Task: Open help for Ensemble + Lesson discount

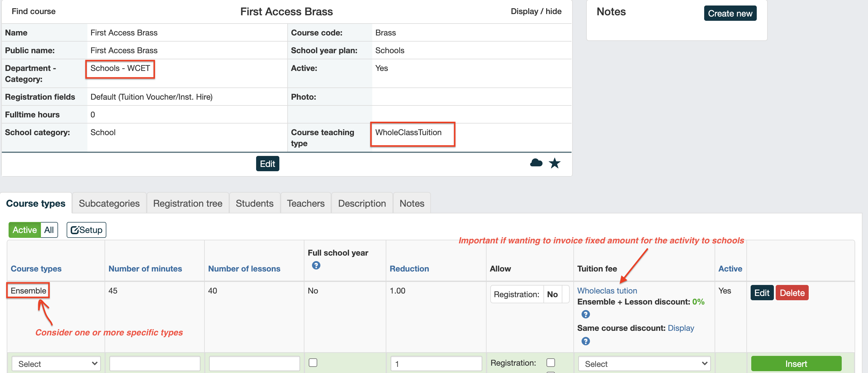Action: click(x=585, y=314)
